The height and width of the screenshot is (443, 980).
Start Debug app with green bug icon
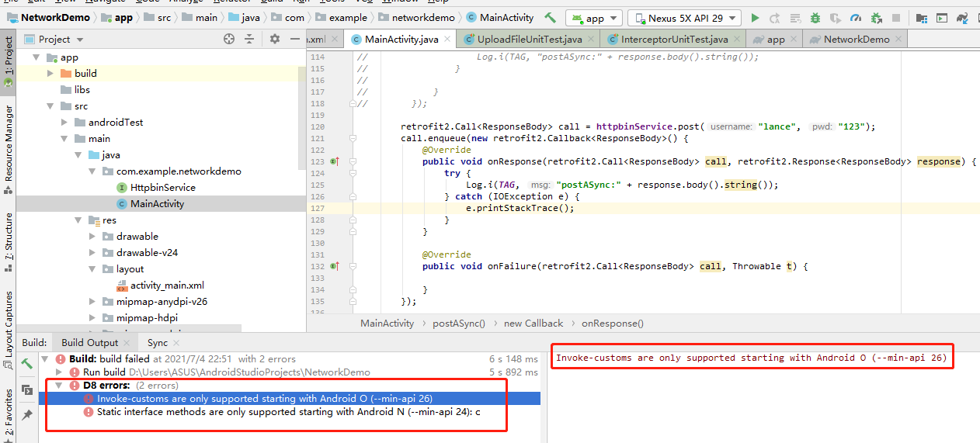click(815, 17)
